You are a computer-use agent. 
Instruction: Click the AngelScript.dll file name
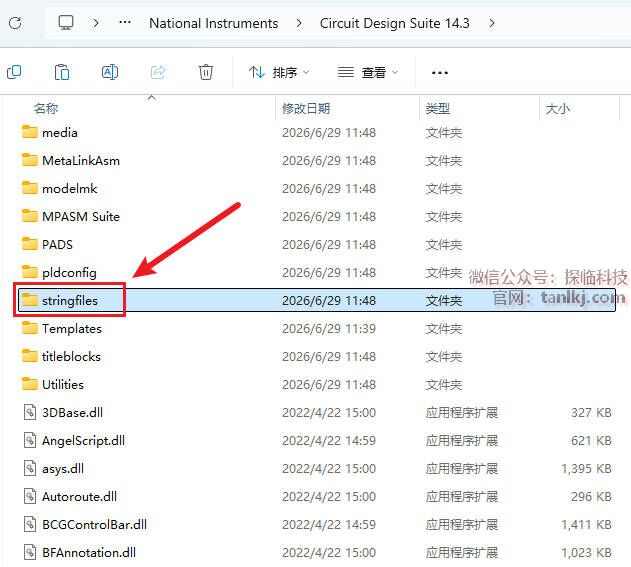pyautogui.click(x=83, y=441)
